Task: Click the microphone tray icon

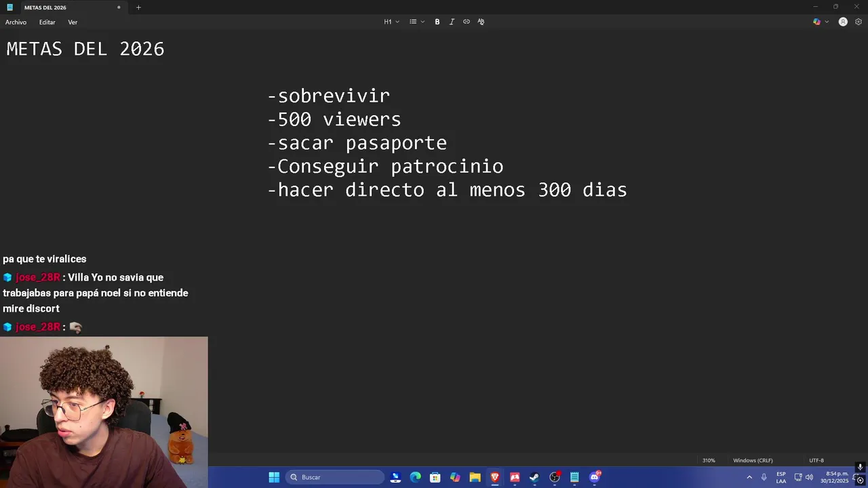Action: click(764, 477)
